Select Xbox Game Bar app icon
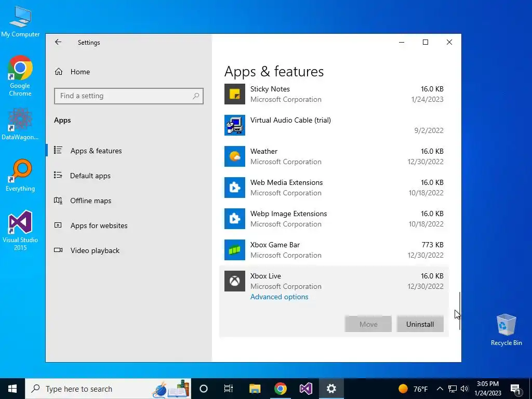 click(234, 250)
